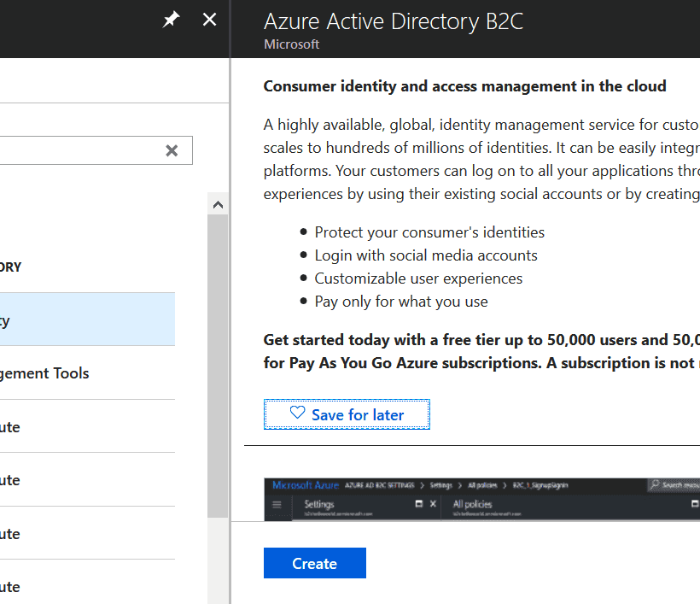Open the Microsoft Azure settings preview screenshot
700x604 pixels.
481,500
